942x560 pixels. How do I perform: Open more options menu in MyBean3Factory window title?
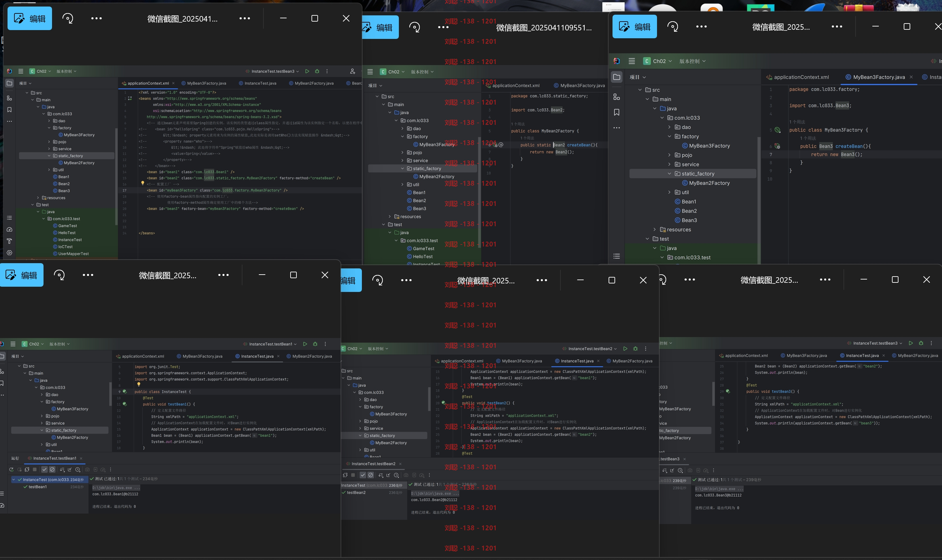click(837, 26)
